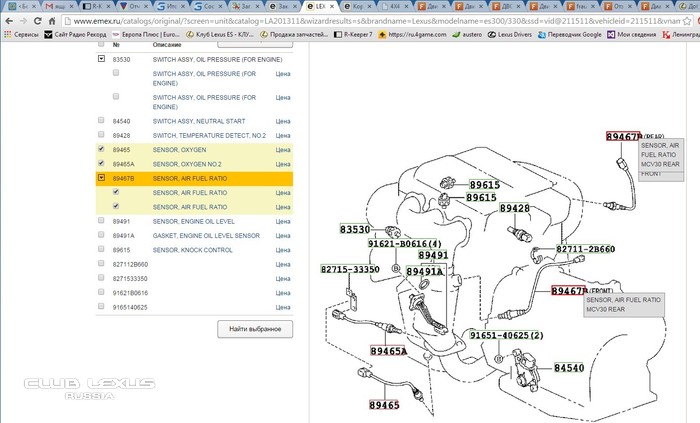
Task: Open the Switch, Temperature Detect, No.2 description
Action: tap(209, 136)
